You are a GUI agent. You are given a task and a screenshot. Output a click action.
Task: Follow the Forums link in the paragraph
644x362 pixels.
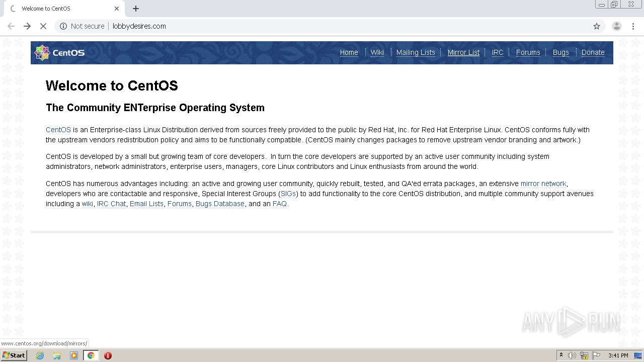[180, 204]
